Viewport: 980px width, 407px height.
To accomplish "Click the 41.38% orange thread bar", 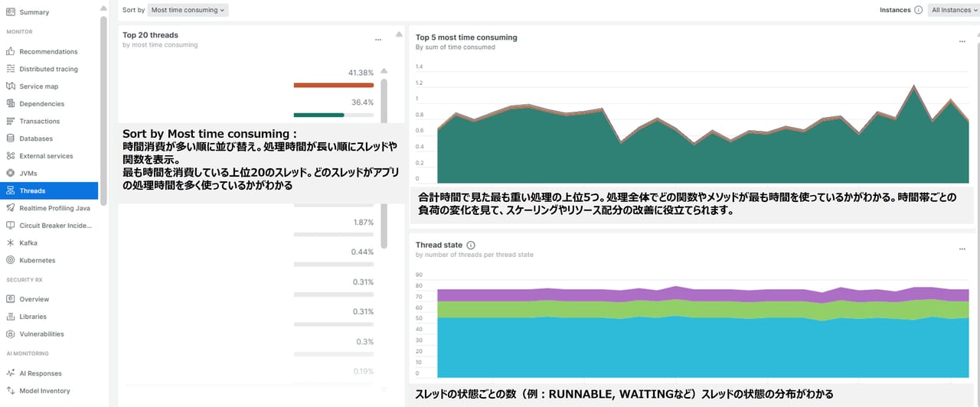I will pos(334,85).
